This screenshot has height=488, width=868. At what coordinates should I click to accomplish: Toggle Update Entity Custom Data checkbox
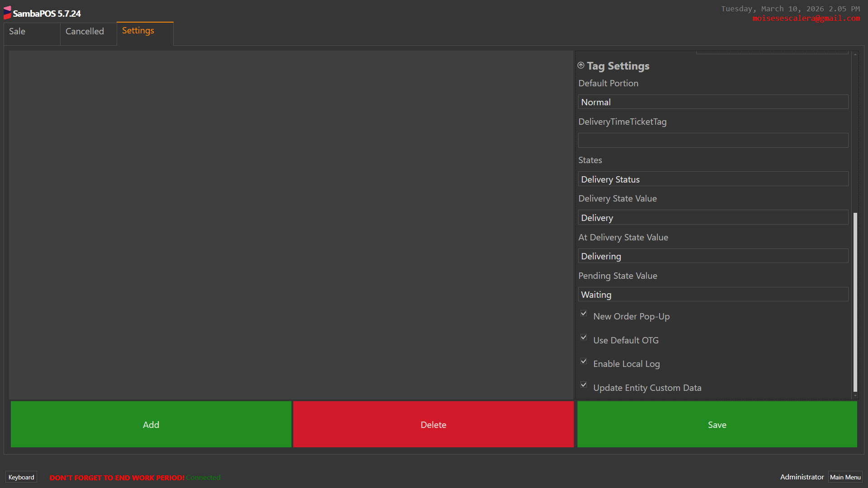click(584, 385)
